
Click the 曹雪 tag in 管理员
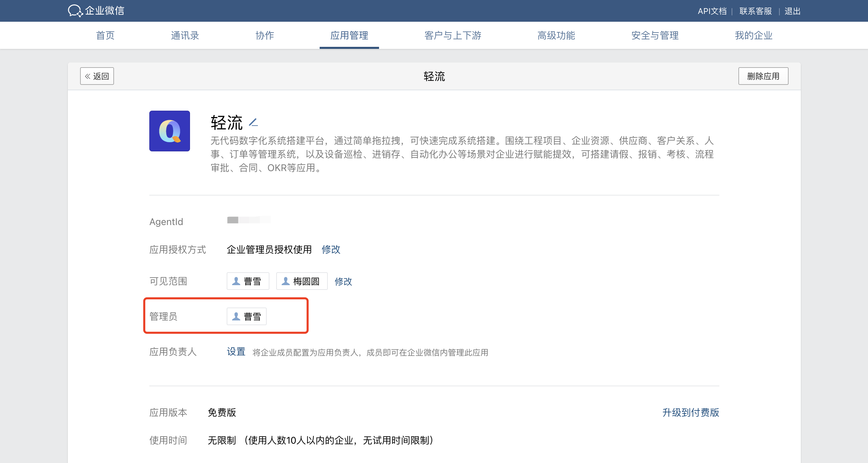click(x=246, y=316)
